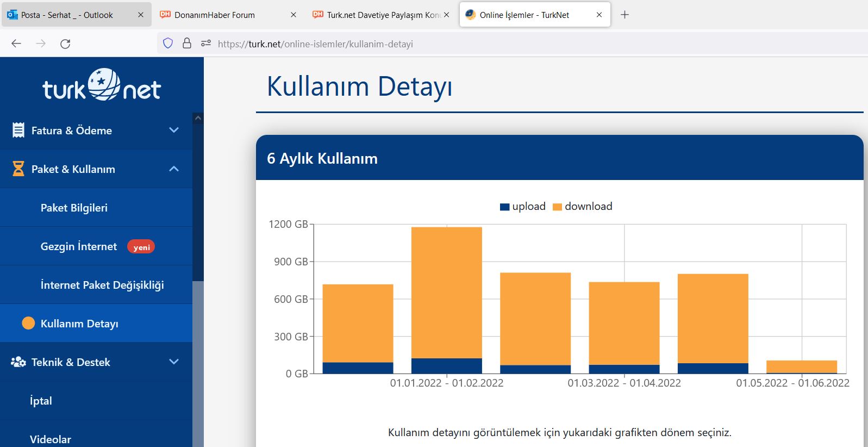The image size is (868, 447).
Task: Click the sidebar scroll up arrow
Action: pos(198,118)
